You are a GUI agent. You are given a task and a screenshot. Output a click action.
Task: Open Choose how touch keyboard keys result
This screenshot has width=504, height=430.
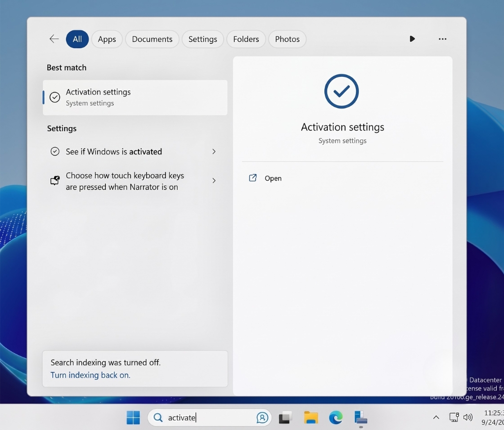tap(135, 181)
